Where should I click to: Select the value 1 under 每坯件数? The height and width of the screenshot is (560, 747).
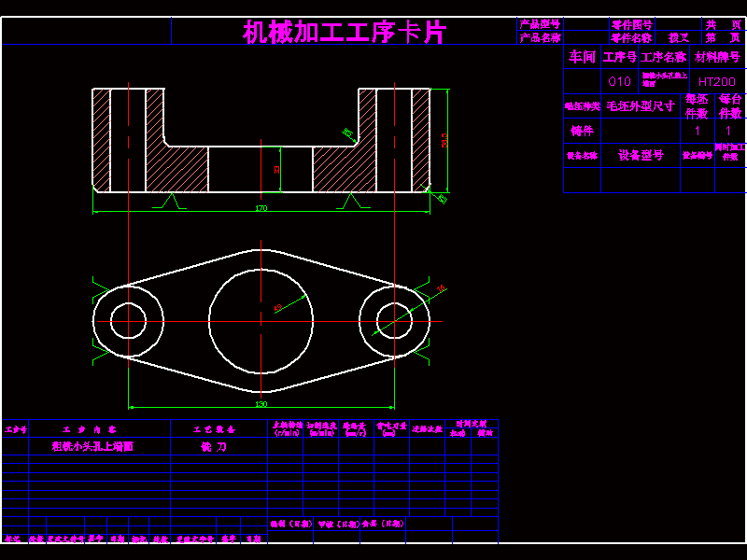click(698, 131)
